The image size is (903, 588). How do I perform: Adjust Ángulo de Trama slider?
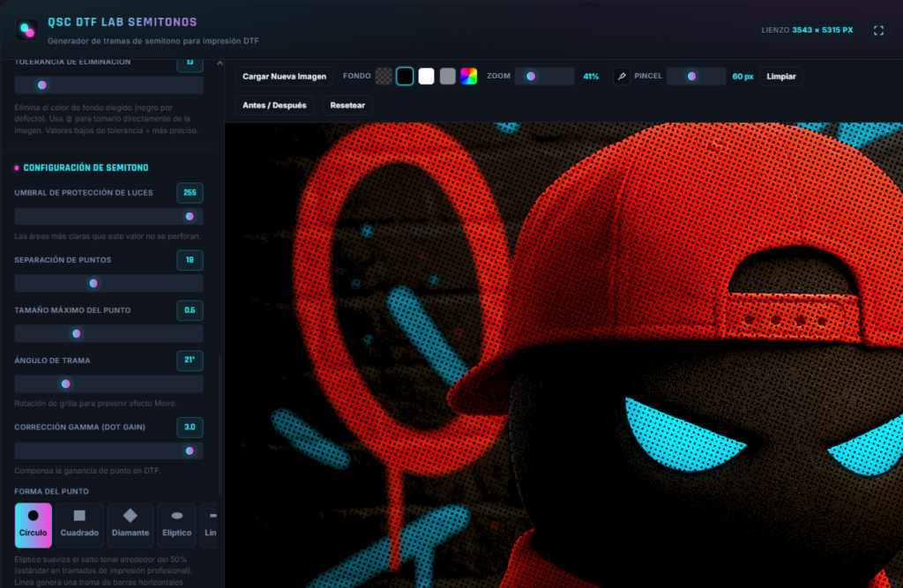(108, 383)
